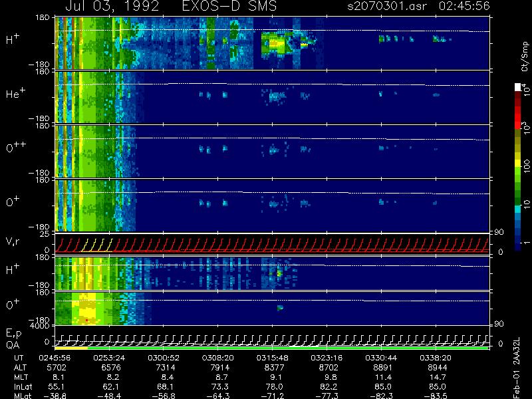The width and height of the screenshot is (532, 399).
Task: Click the 'UT' row label
Action: pyautogui.click(x=19, y=358)
